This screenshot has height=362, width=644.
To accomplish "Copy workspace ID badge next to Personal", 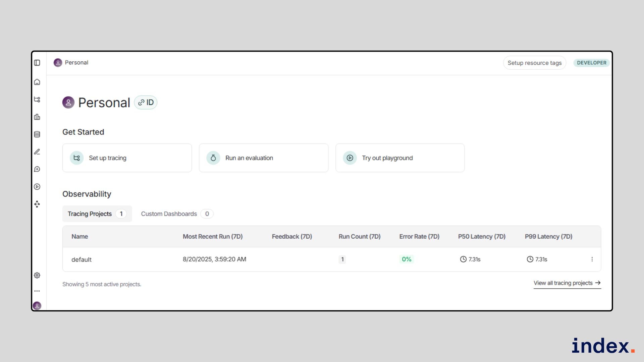I will [146, 103].
